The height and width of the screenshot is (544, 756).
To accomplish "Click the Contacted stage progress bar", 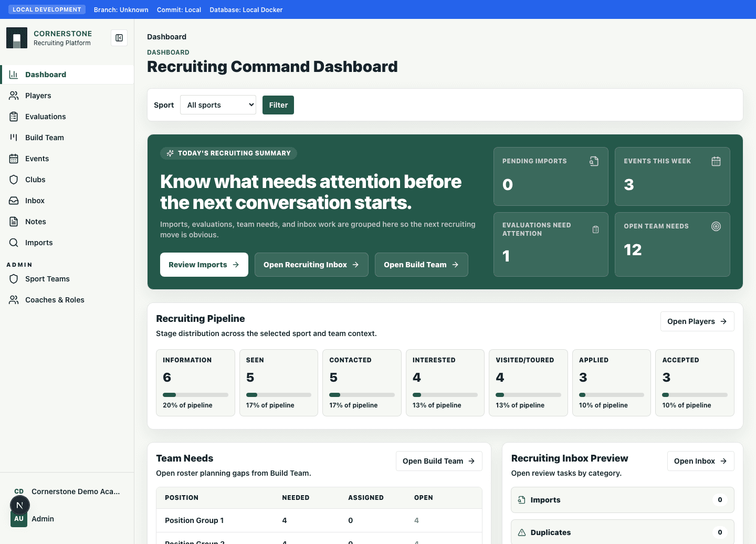I will [362, 395].
